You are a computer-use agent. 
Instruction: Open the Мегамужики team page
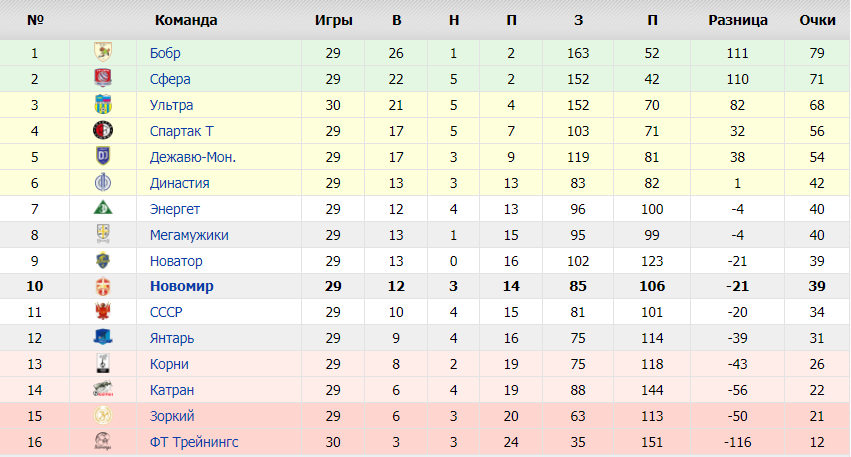189,235
